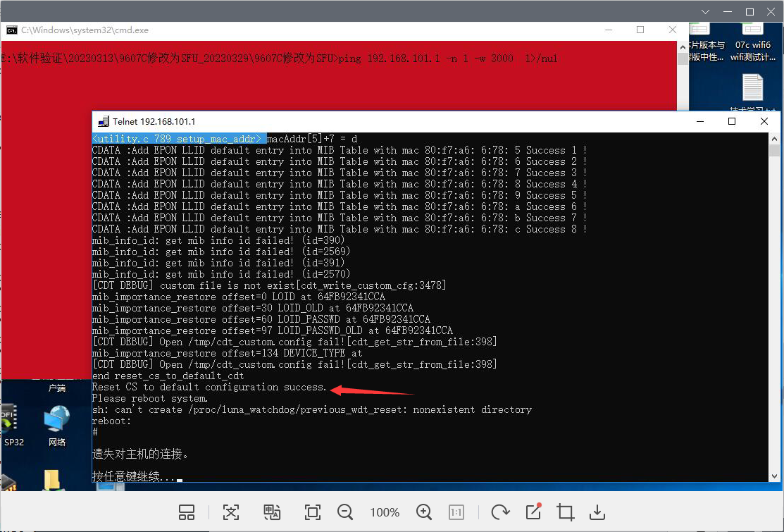The height and width of the screenshot is (532, 784).
Task: Maximize the image viewer window
Action: click(x=750, y=12)
